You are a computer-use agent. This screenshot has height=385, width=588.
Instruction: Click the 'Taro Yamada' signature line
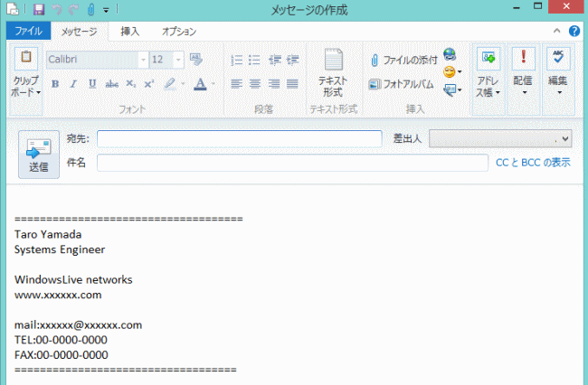48,234
